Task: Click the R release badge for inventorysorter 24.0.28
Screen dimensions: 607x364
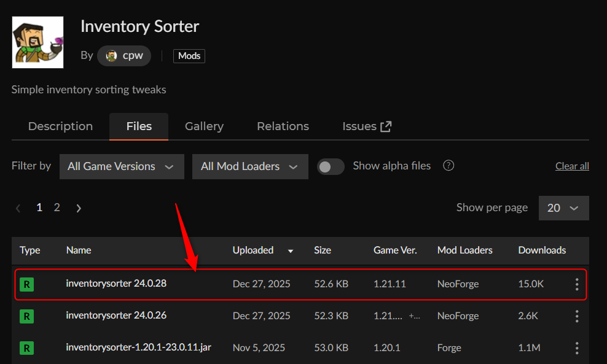Action: (26, 284)
